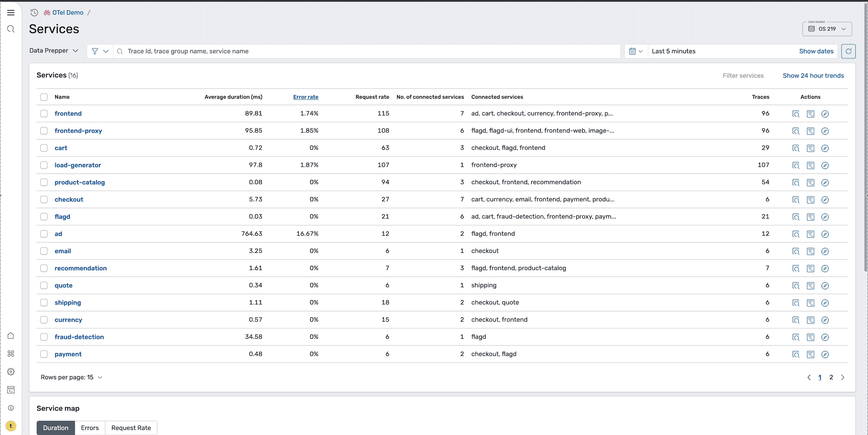Click into the trace search field

(x=367, y=51)
